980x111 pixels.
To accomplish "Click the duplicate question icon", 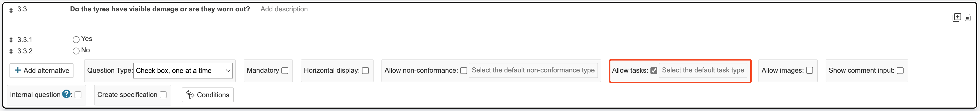I will 956,17.
